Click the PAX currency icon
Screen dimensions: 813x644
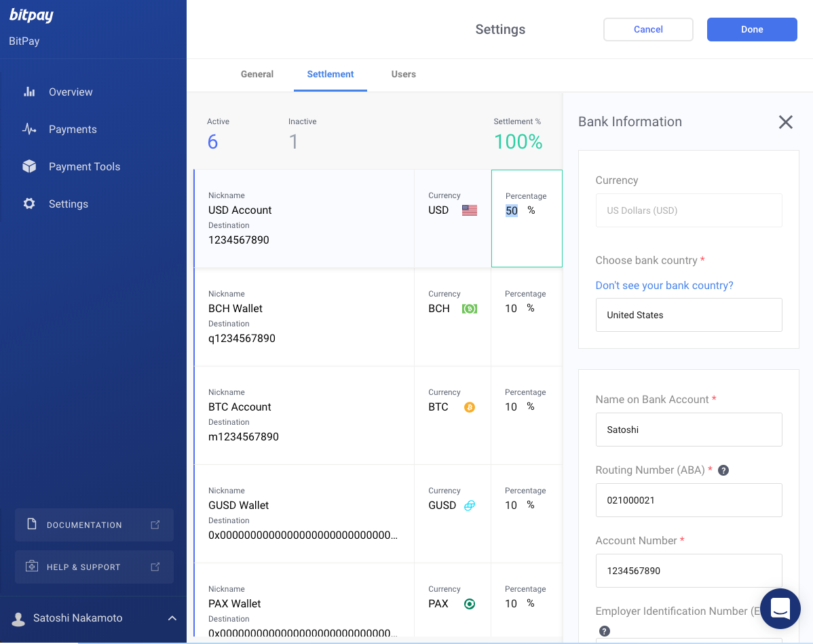469,603
